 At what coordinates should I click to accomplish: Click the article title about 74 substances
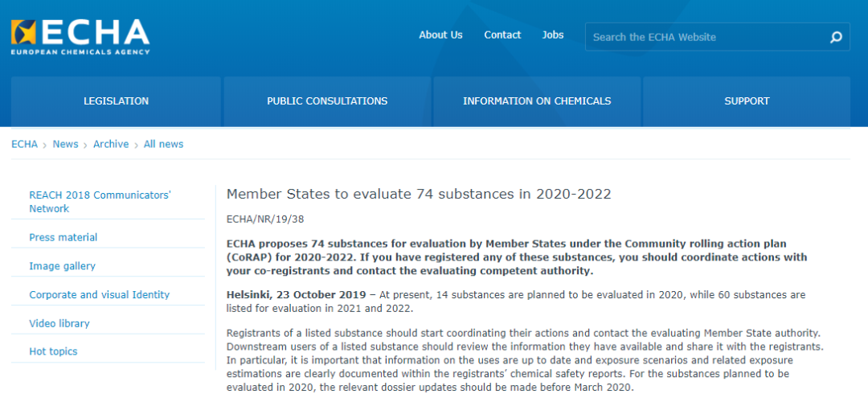419,195
